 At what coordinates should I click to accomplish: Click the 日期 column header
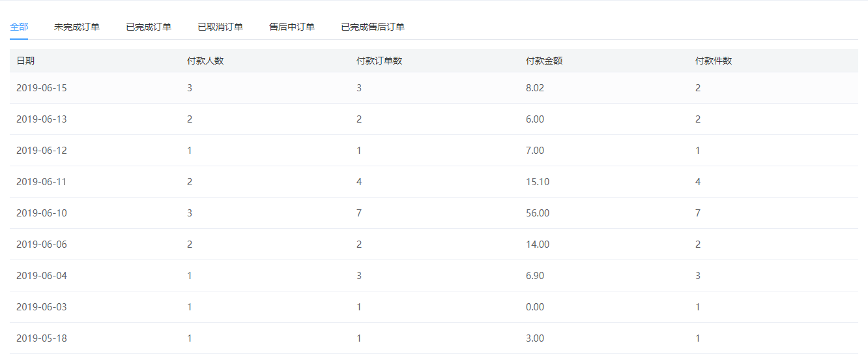[x=25, y=61]
